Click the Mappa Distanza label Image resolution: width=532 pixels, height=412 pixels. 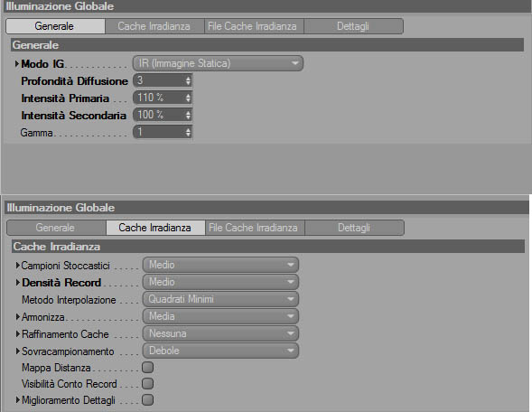[x=56, y=368]
